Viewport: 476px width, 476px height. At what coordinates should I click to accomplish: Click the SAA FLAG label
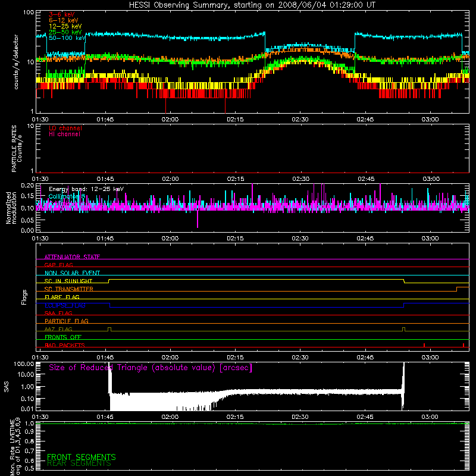tap(58, 313)
